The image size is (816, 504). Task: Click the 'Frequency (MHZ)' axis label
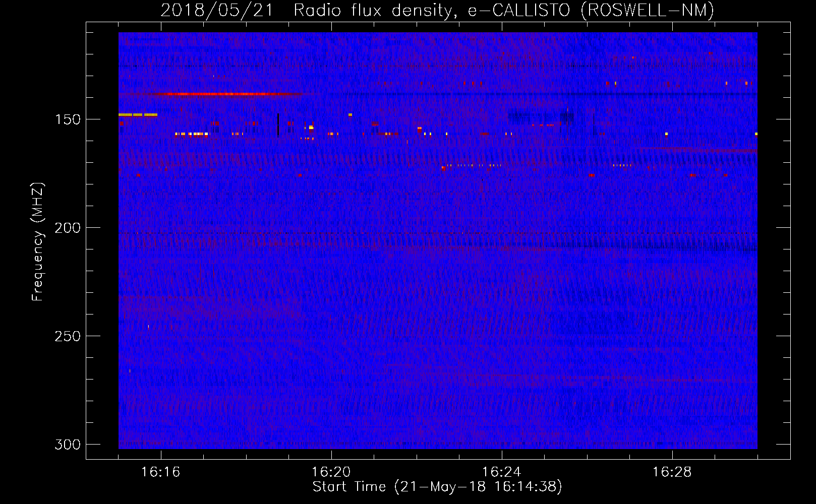(38, 242)
